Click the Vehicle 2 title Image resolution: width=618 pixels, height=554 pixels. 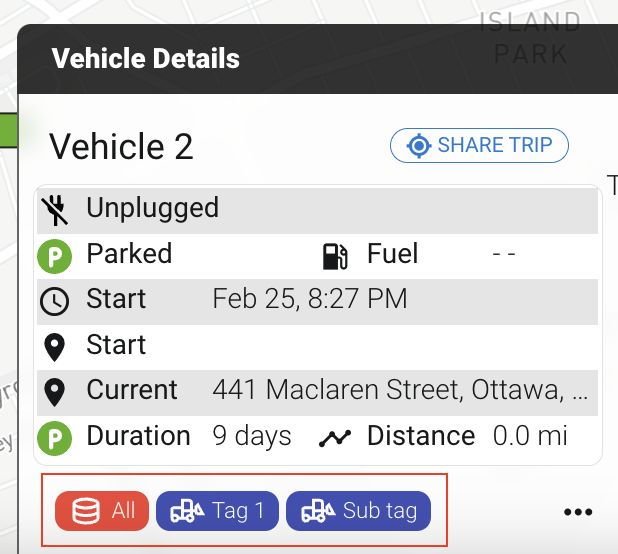click(121, 147)
